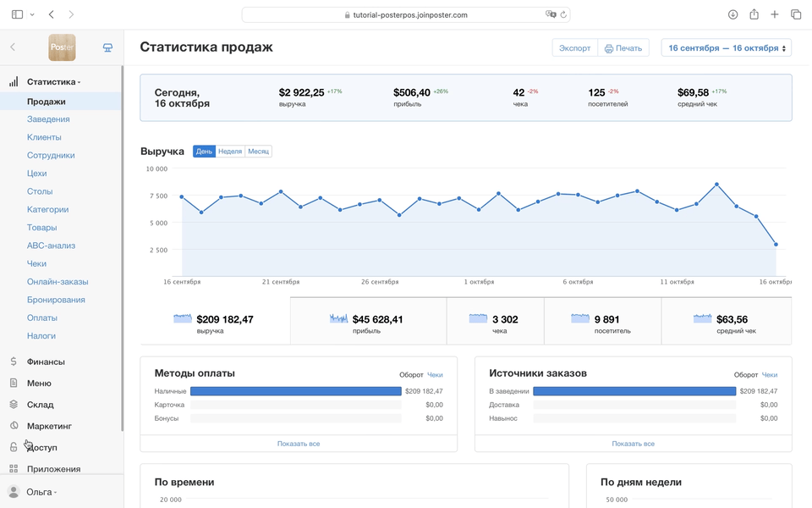The image size is (812, 508).
Task: Switch revenue chart to Неделя
Action: tap(230, 152)
